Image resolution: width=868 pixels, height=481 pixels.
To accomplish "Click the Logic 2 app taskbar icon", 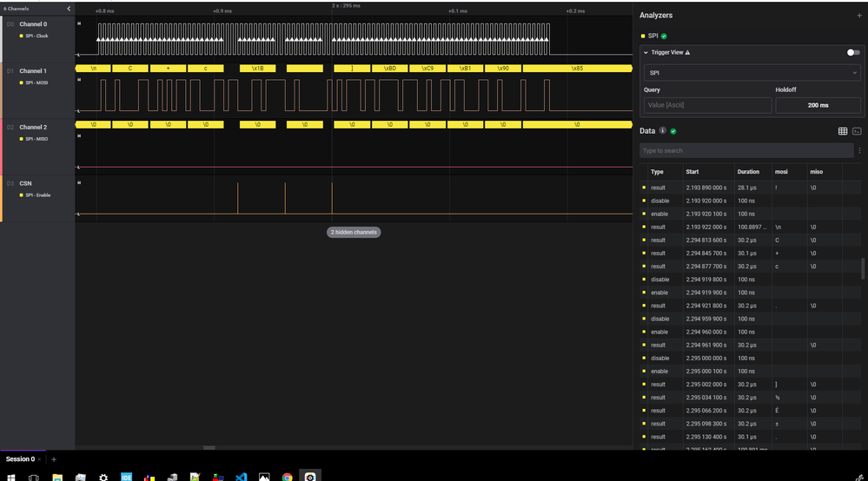I will point(310,478).
